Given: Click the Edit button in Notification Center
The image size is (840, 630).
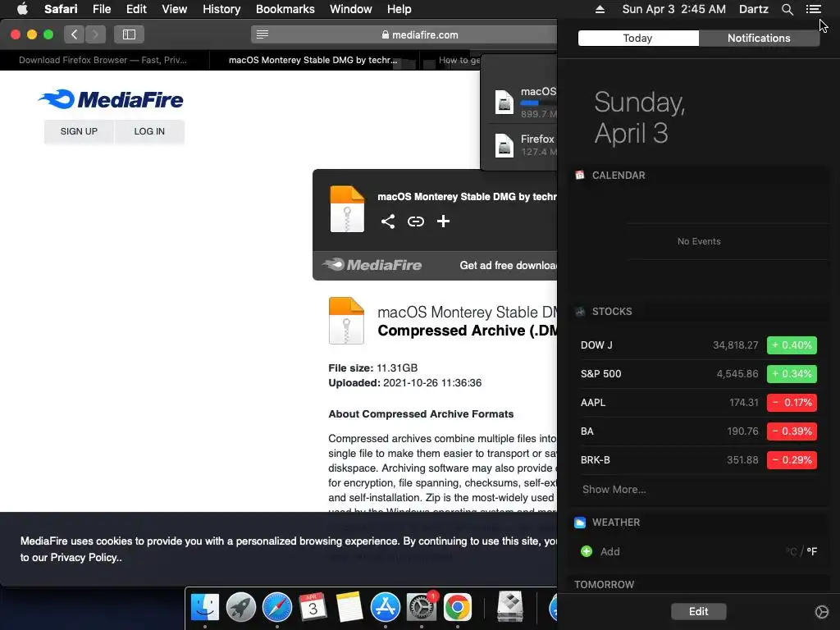Looking at the screenshot, I should pos(699,611).
